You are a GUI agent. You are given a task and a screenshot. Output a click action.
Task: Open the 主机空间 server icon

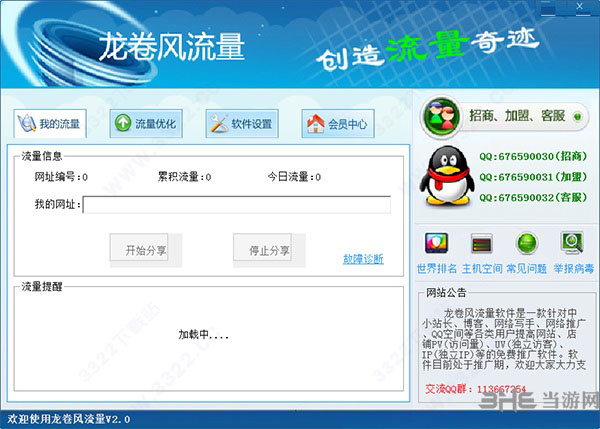tap(482, 243)
